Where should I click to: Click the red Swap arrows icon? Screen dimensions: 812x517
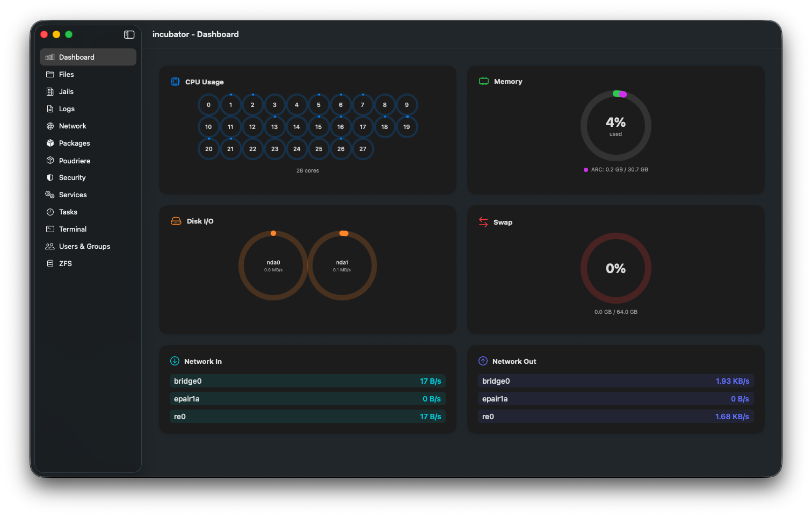point(483,222)
